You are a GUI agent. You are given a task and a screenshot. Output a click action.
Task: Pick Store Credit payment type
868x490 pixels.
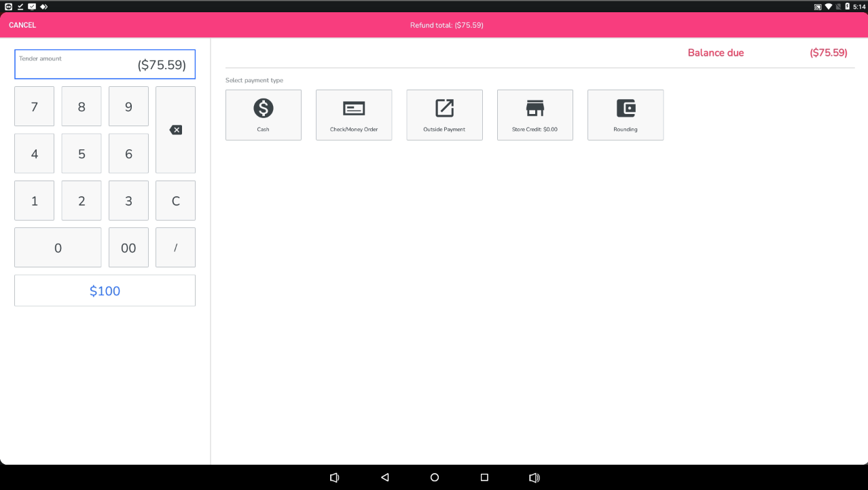535,115
